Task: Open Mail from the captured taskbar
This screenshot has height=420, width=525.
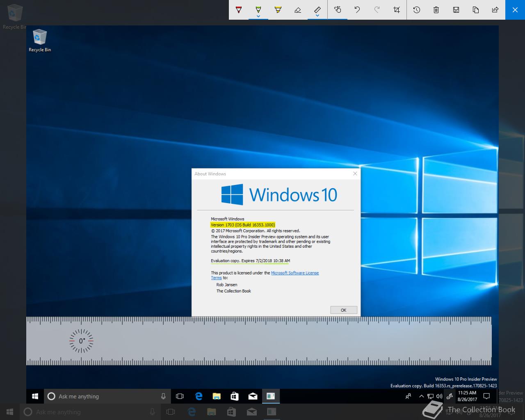Action: click(253, 396)
